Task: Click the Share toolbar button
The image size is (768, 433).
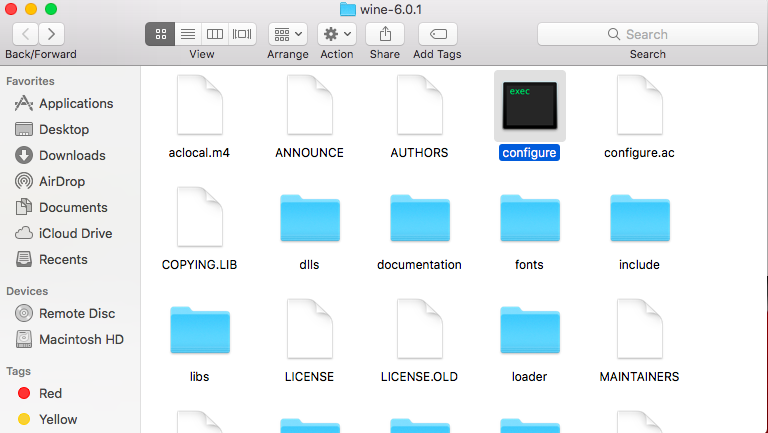Action: 385,34
